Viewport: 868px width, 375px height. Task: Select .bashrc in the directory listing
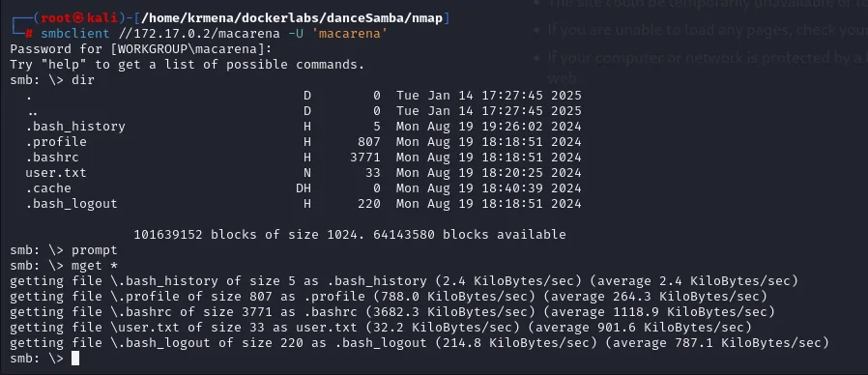click(x=52, y=158)
